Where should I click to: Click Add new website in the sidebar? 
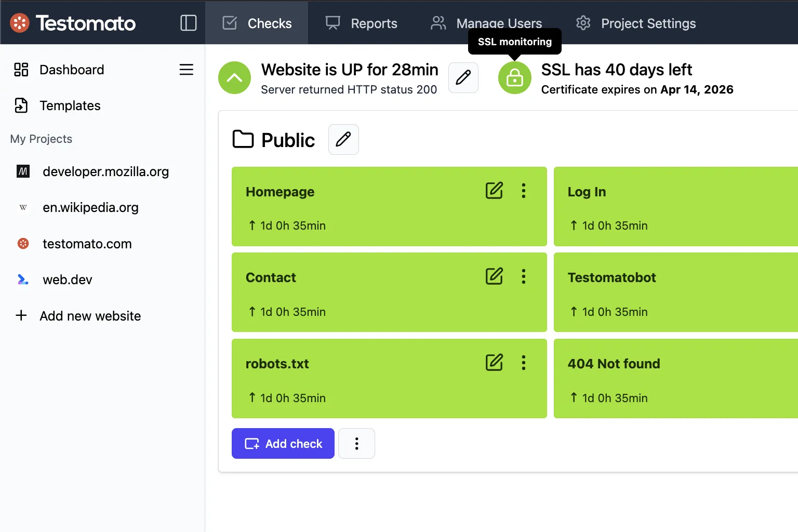[90, 315]
